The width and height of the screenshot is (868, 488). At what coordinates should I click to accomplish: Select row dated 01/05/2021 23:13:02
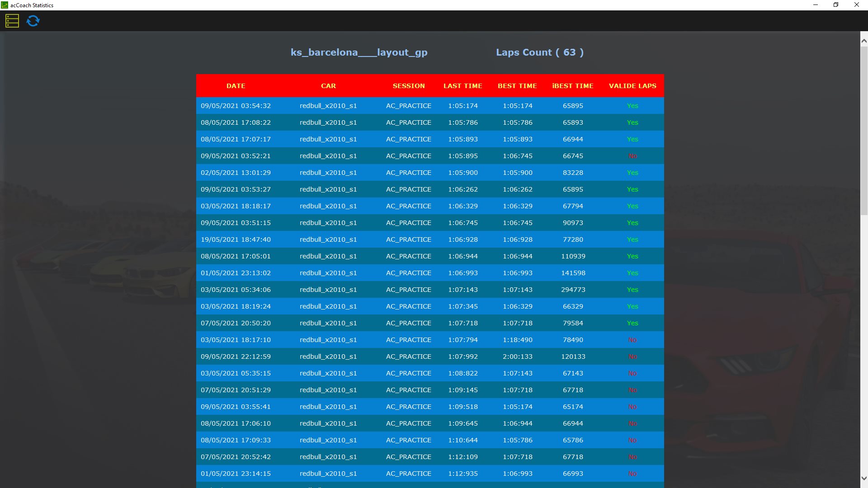pyautogui.click(x=430, y=273)
